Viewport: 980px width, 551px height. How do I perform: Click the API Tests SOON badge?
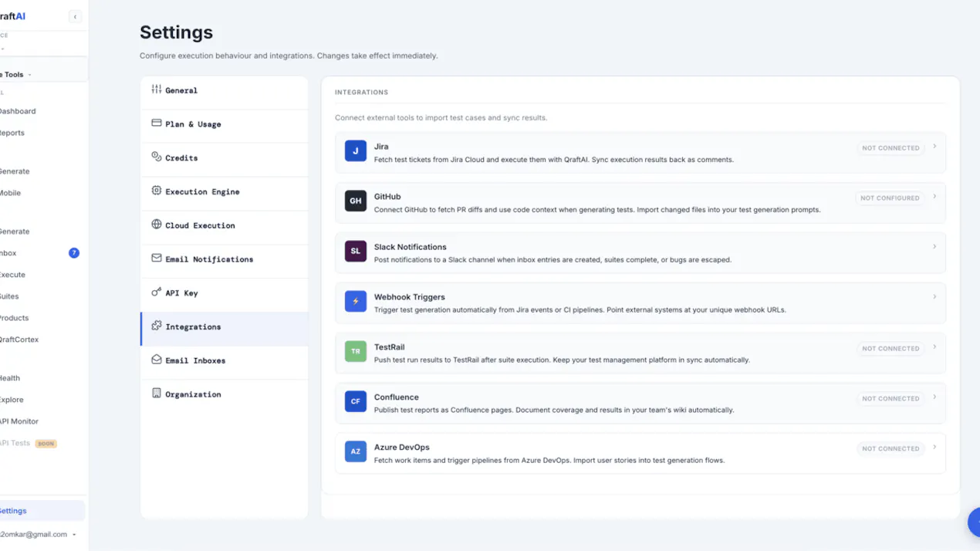point(46,444)
